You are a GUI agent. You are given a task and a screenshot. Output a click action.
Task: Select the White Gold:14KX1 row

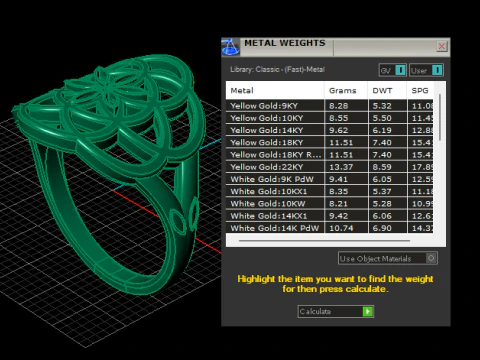click(330, 216)
